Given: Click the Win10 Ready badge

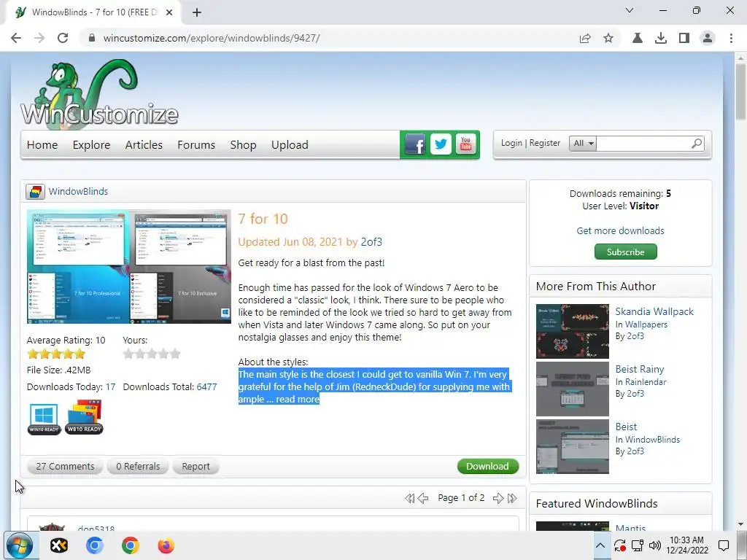Looking at the screenshot, I should pyautogui.click(x=44, y=419).
